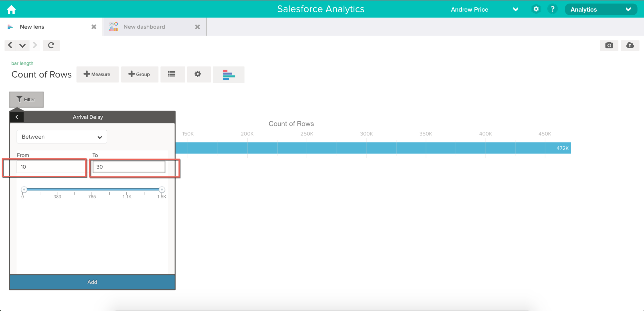Click the bar length label

(22, 63)
